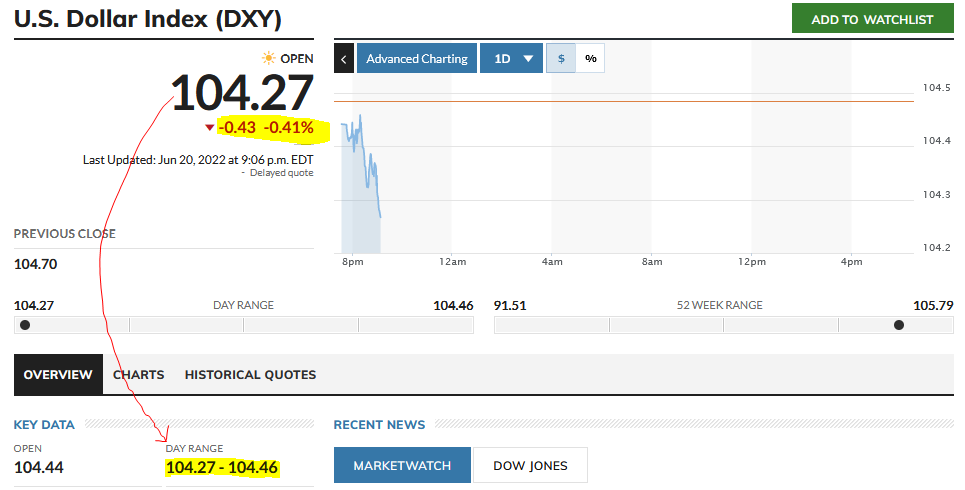The height and width of the screenshot is (490, 965).
Task: Select the OVERVIEW tab
Action: [58, 374]
